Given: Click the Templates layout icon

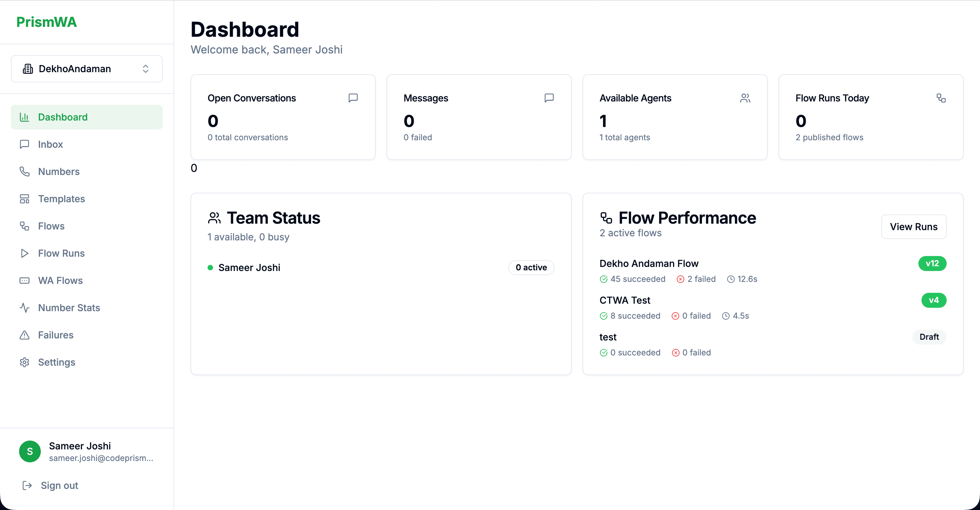Looking at the screenshot, I should coord(24,199).
